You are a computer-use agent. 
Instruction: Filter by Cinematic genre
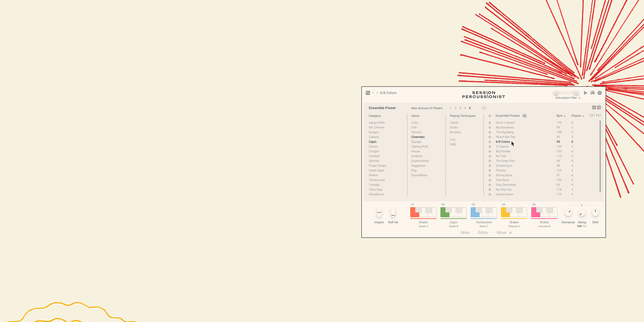point(418,137)
